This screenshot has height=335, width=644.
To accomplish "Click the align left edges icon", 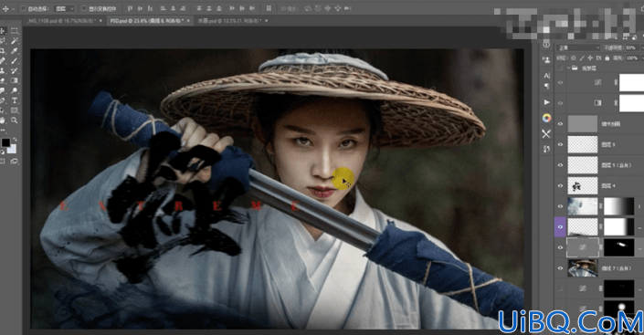I will click(x=163, y=8).
